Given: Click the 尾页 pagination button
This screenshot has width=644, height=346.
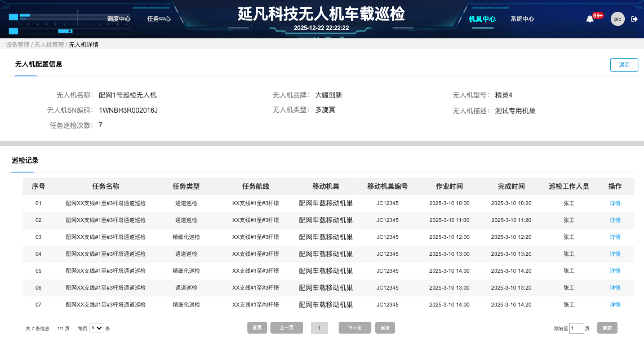Looking at the screenshot, I should (385, 327).
